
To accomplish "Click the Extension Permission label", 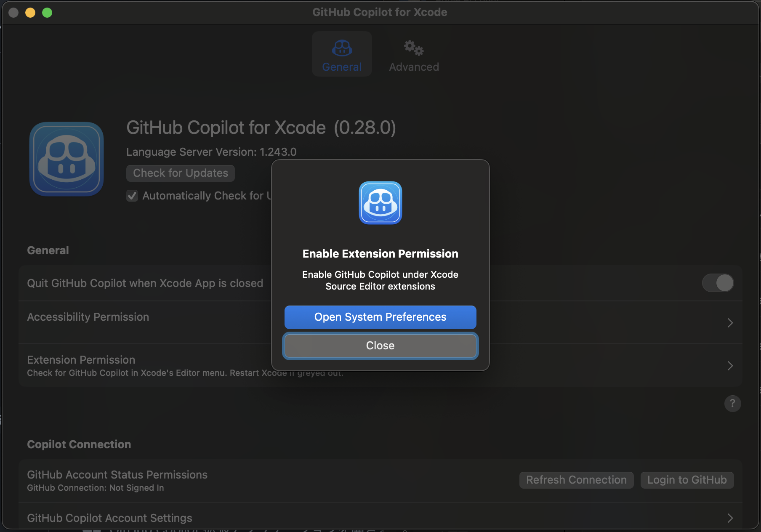I will coord(81,360).
